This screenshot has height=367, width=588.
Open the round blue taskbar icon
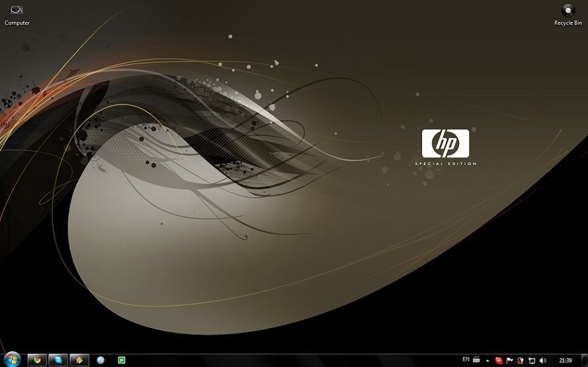pos(101,360)
